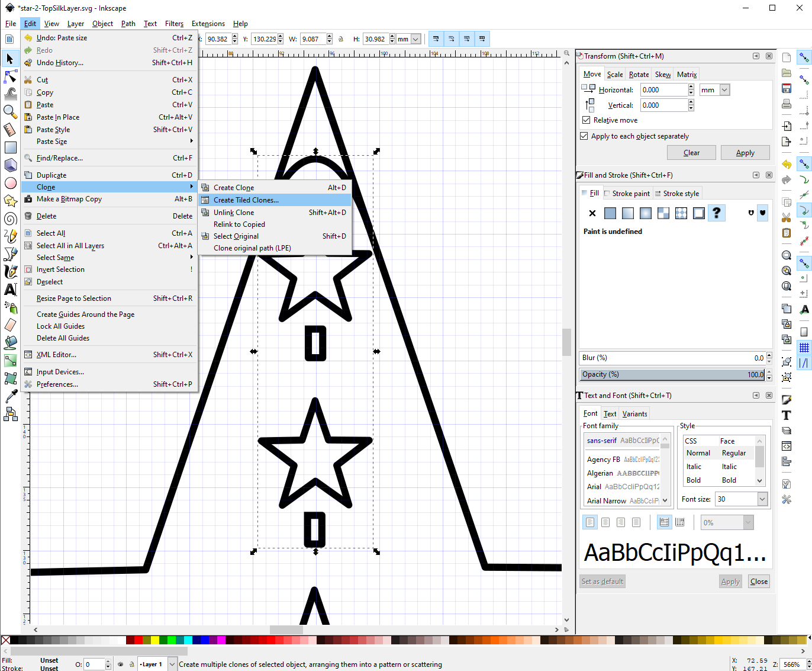Open the Layer 1 selector at bottom
Image resolution: width=812 pixels, height=671 pixels.
(x=156, y=664)
